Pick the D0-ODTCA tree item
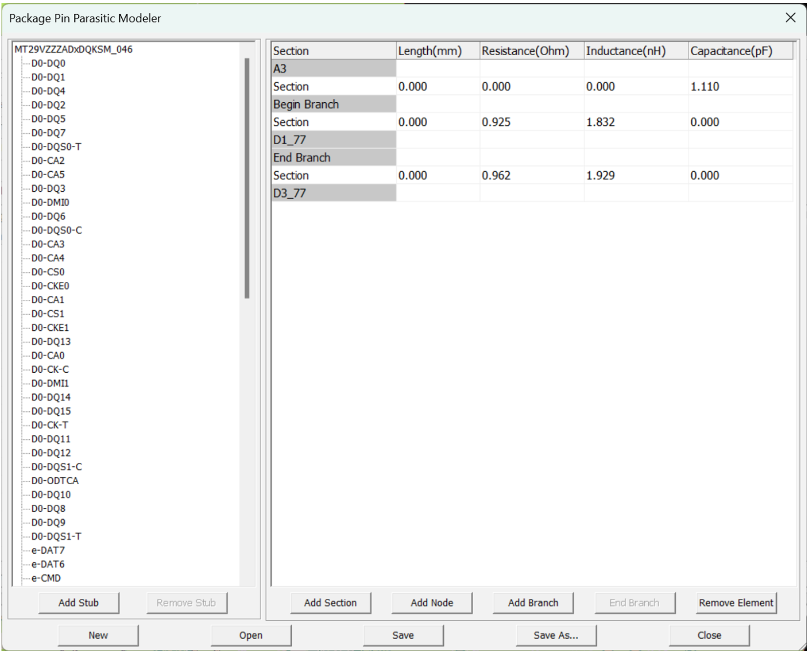 pos(55,481)
